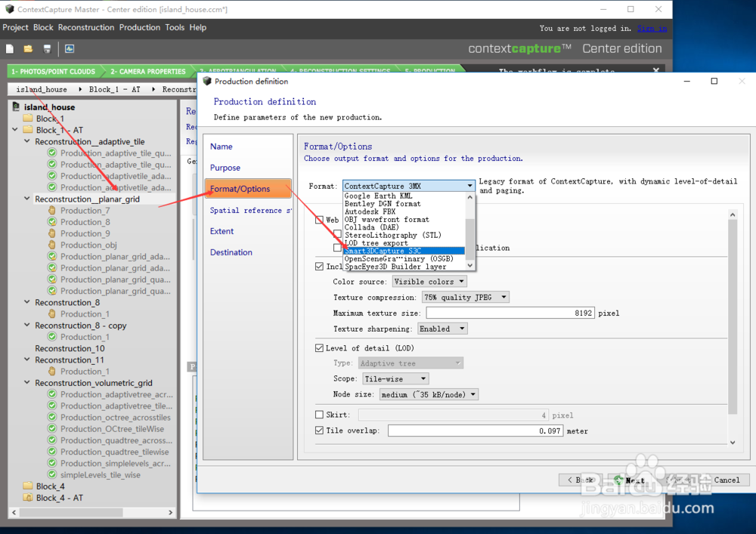Click the Production definition dialog title icon
This screenshot has height=534, width=756.
[207, 81]
